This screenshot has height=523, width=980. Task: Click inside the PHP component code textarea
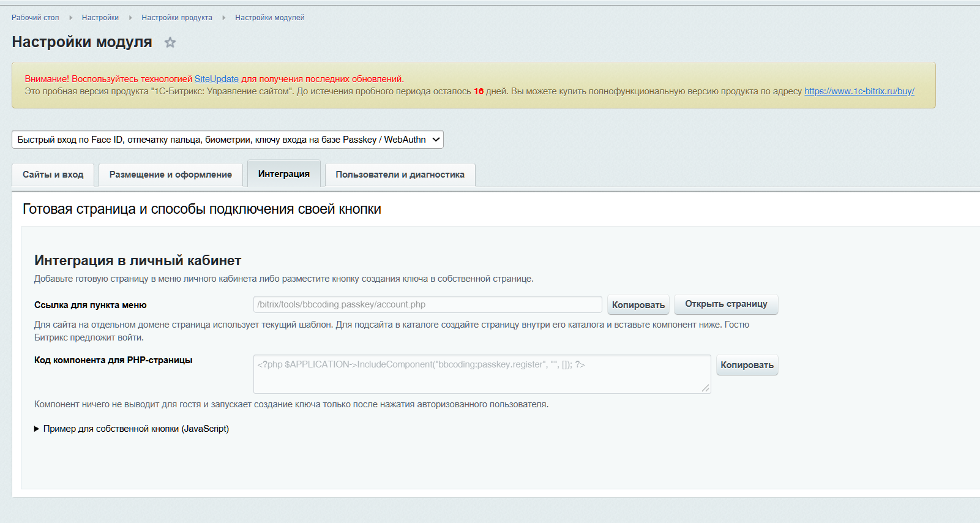[482, 374]
